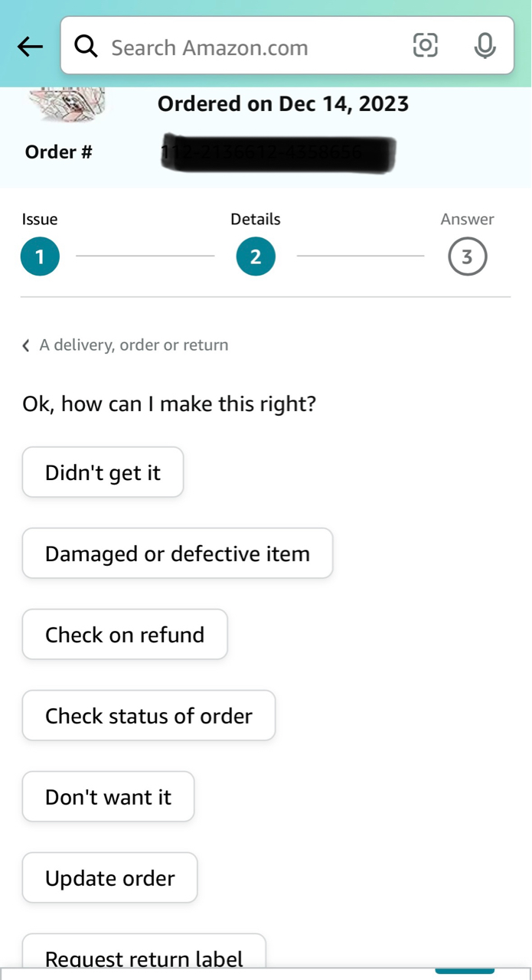Click into Search Amazon.com field

pyautogui.click(x=287, y=46)
